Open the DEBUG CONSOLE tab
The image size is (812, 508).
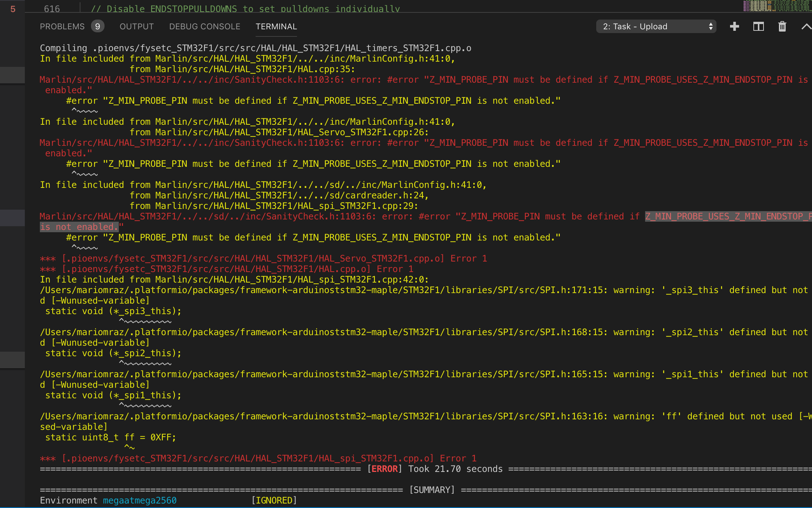[x=205, y=26]
